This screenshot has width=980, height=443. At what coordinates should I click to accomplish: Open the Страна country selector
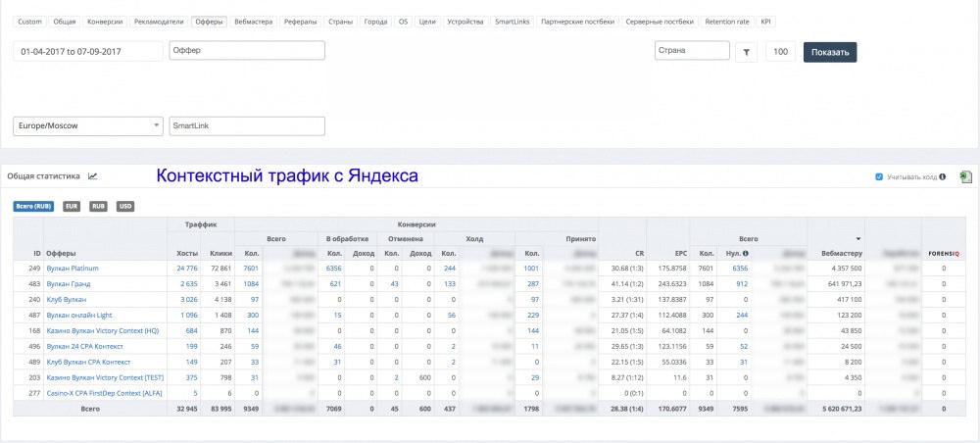(x=692, y=51)
